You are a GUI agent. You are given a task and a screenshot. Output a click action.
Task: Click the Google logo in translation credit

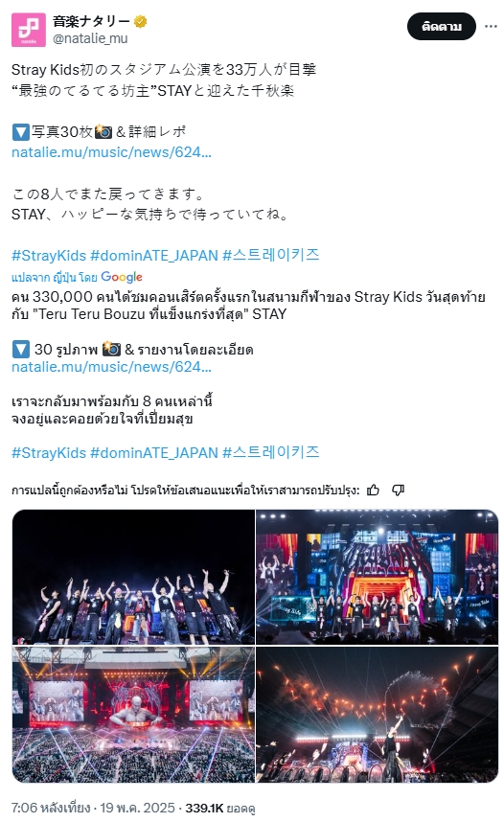coord(122,277)
